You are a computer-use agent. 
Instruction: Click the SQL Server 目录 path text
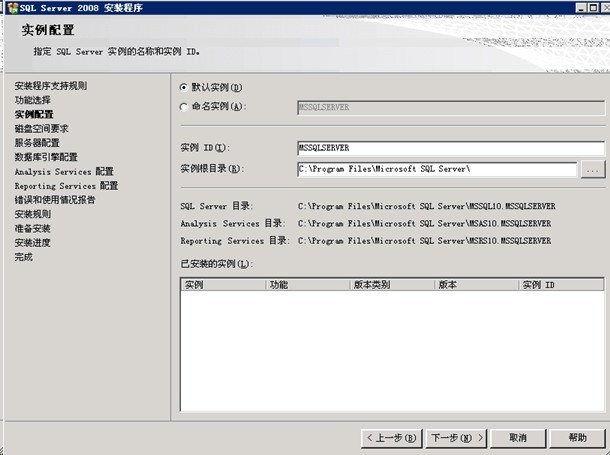[426, 206]
